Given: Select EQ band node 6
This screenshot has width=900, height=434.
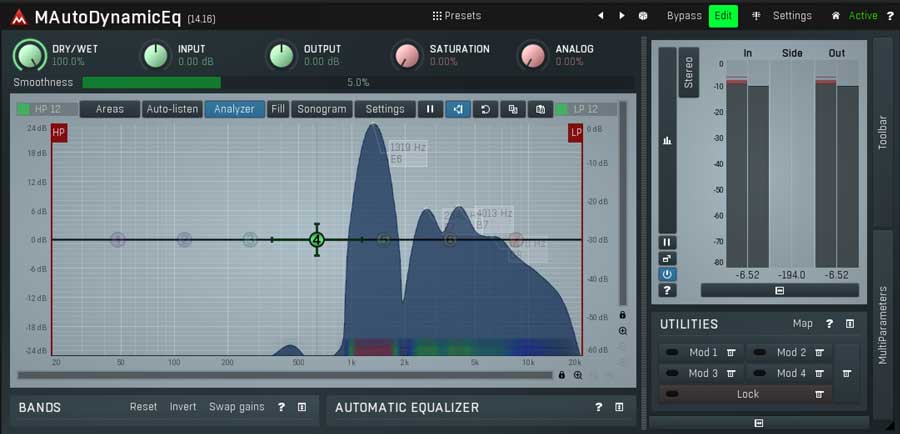Looking at the screenshot, I should click(x=450, y=240).
